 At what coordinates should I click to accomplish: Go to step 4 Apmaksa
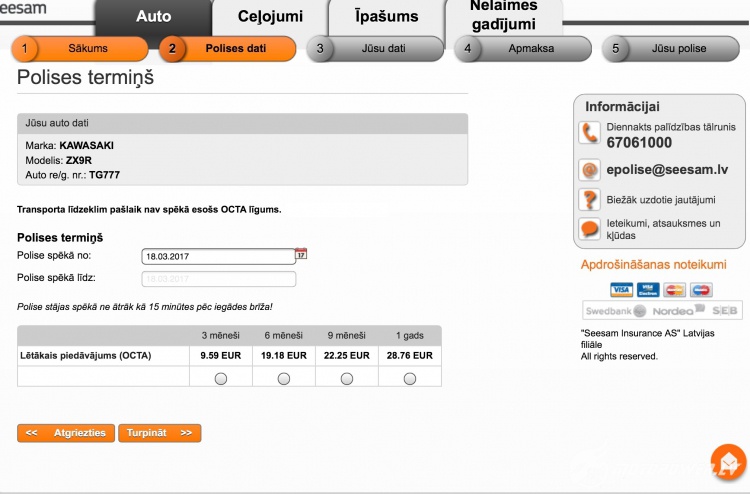tap(523, 48)
